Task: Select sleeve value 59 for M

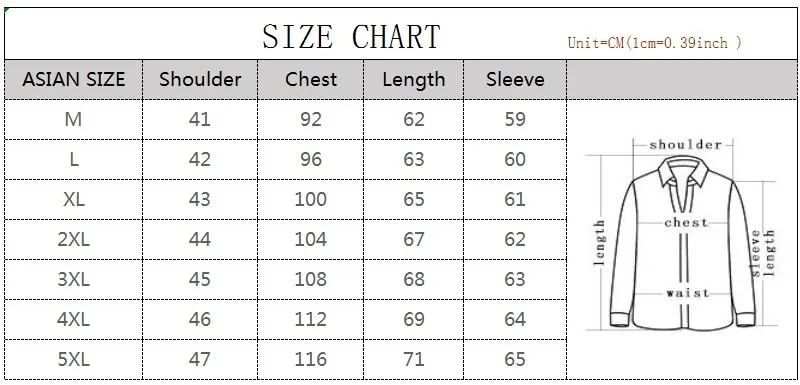Action: click(515, 119)
